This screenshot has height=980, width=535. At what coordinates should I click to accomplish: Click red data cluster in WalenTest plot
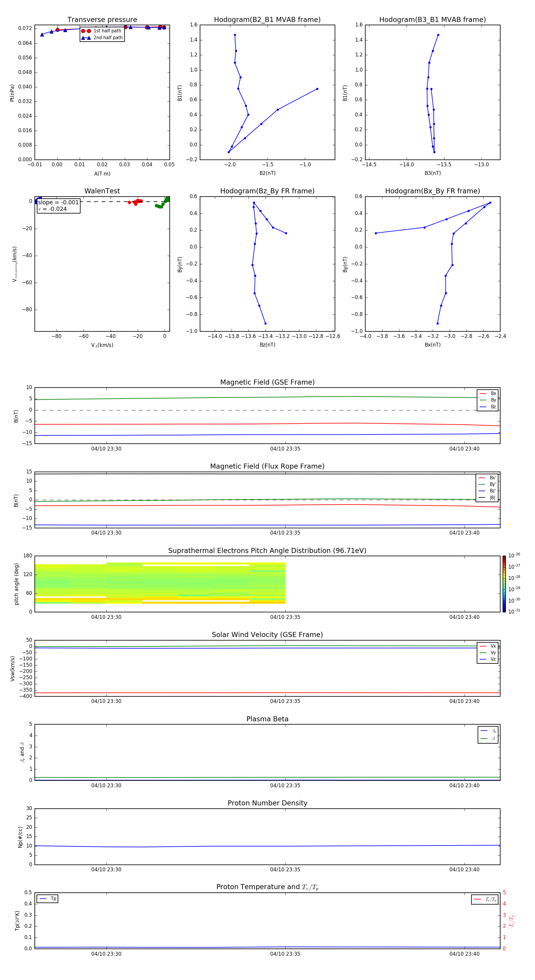tap(136, 202)
